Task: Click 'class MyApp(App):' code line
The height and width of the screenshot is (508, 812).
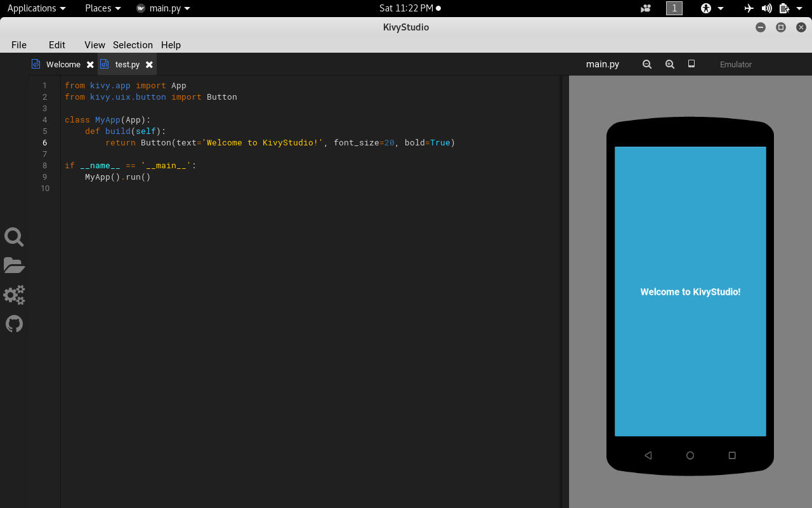Action: 108,119
